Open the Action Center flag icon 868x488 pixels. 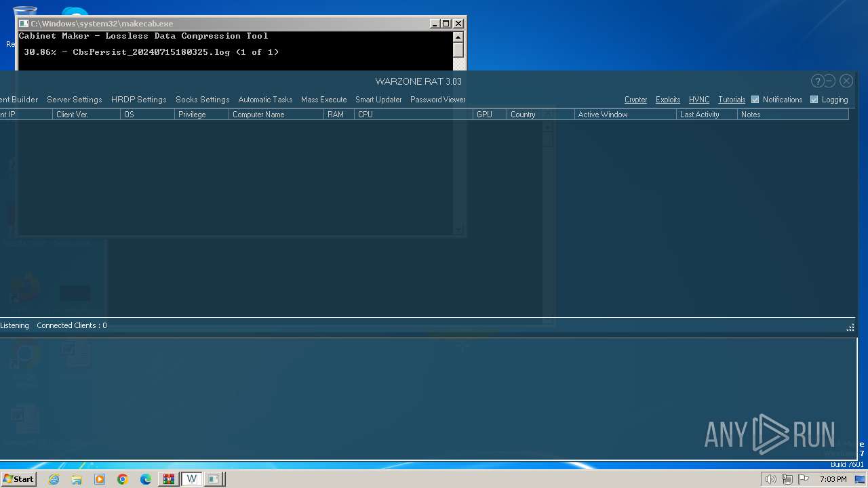click(804, 479)
